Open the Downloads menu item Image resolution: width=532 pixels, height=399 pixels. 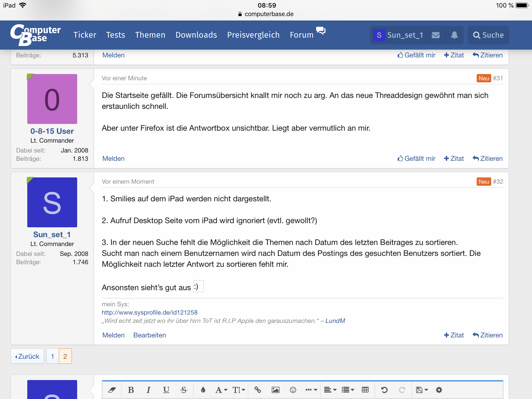tap(196, 35)
